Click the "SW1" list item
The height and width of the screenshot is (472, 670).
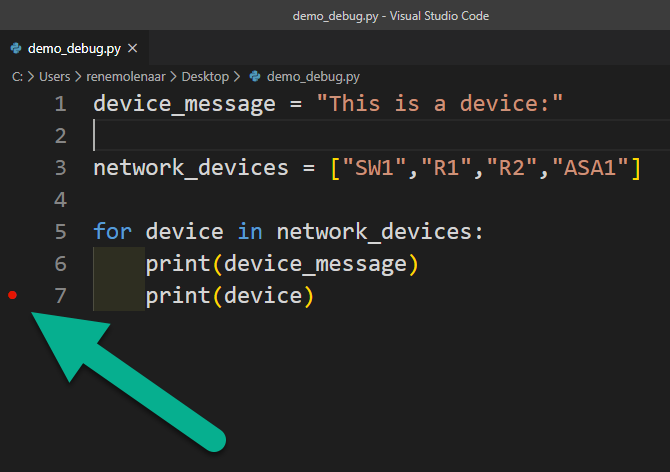click(x=375, y=167)
